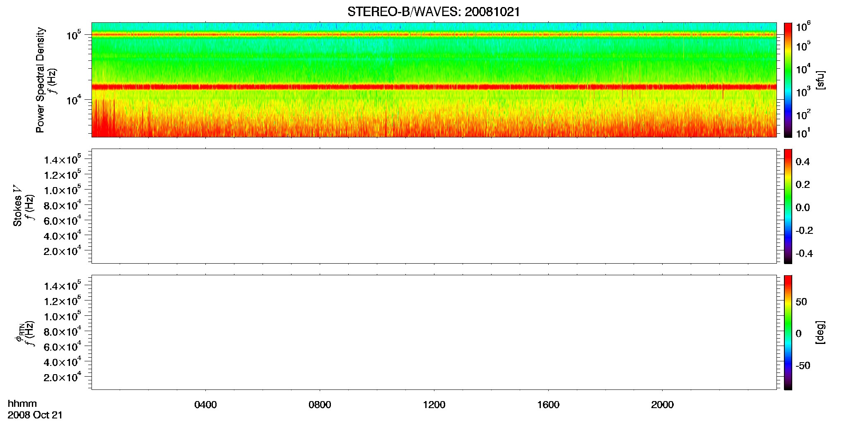The width and height of the screenshot is (868, 447).
Task: Click the empty phi RTN panel
Action: click(x=434, y=332)
